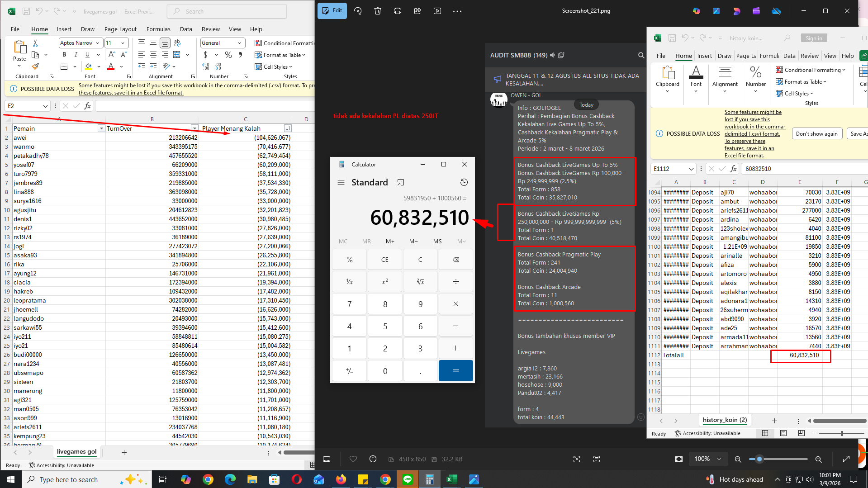Click the Photos rotate image icon
Image resolution: width=868 pixels, height=488 pixels.
point(358,11)
